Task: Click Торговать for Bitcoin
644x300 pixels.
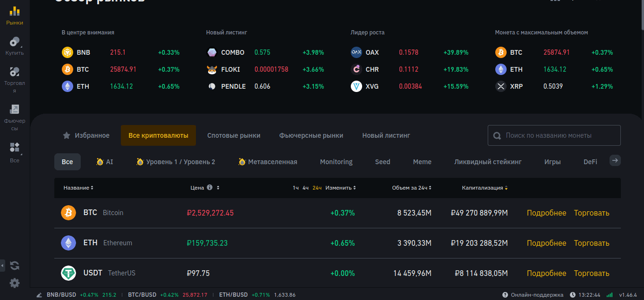Action: (591, 213)
